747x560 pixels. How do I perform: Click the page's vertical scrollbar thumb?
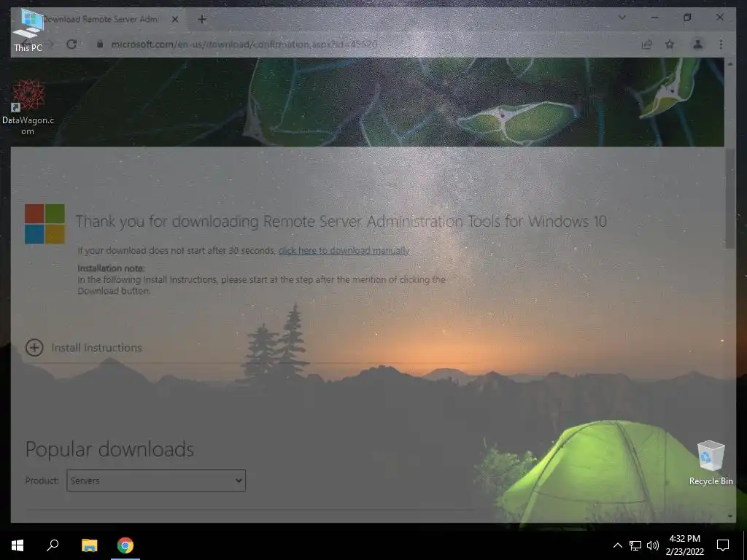730,198
